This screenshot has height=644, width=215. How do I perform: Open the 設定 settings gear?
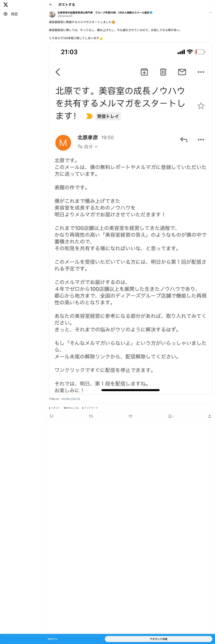[x=6, y=14]
